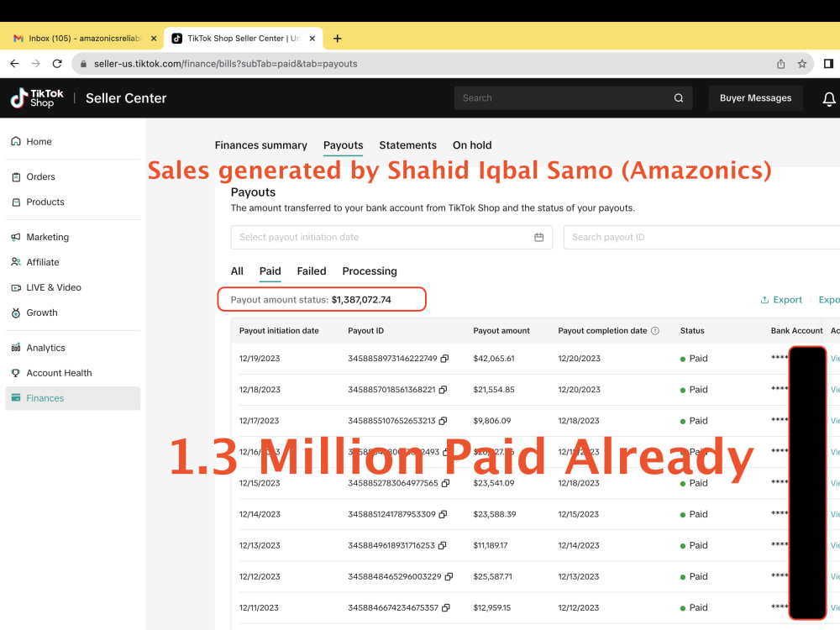Click payout amount $25,587.71
The image size is (840, 630).
[492, 576]
